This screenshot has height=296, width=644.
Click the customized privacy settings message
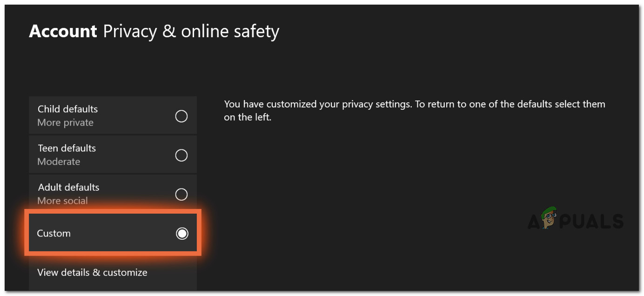point(414,104)
